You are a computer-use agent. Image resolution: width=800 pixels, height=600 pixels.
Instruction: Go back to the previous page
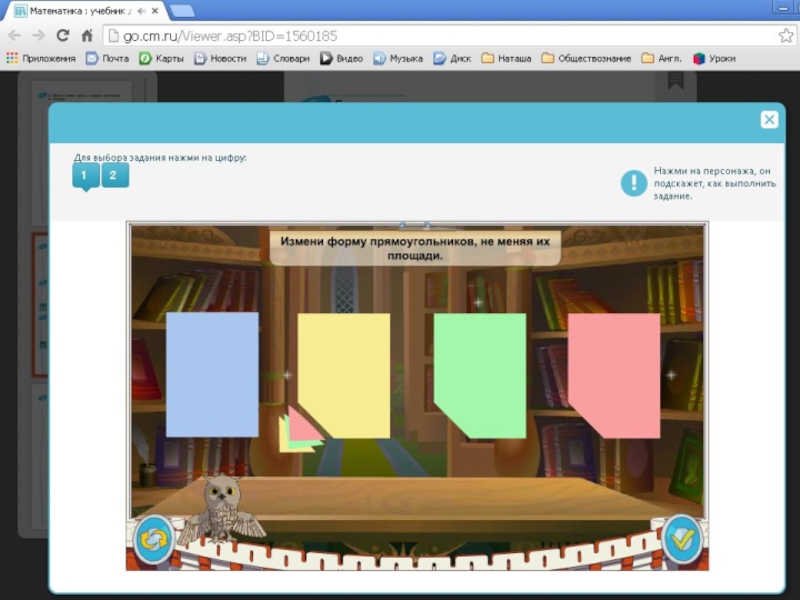[x=14, y=35]
